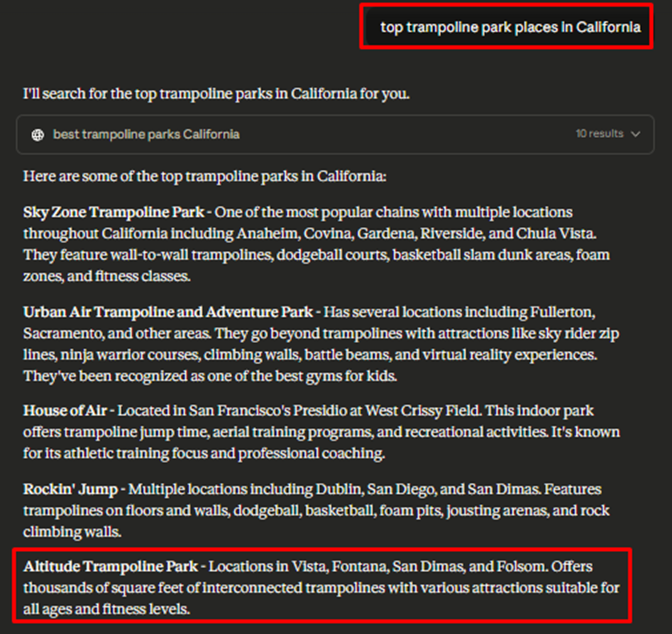Select the user message 'top trampoline park places in California'
Screen dimensions: 672x634
pyautogui.click(x=510, y=28)
